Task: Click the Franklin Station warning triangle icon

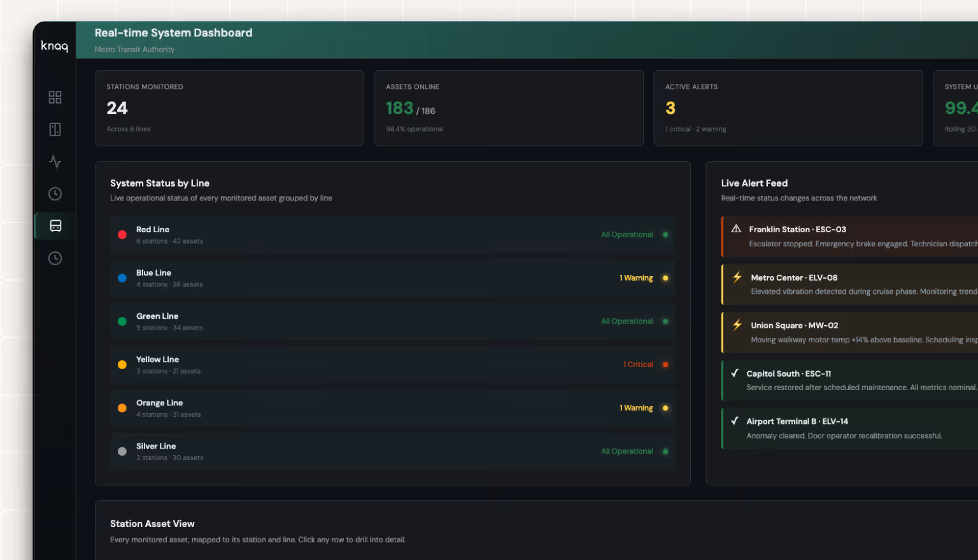Action: pyautogui.click(x=736, y=228)
